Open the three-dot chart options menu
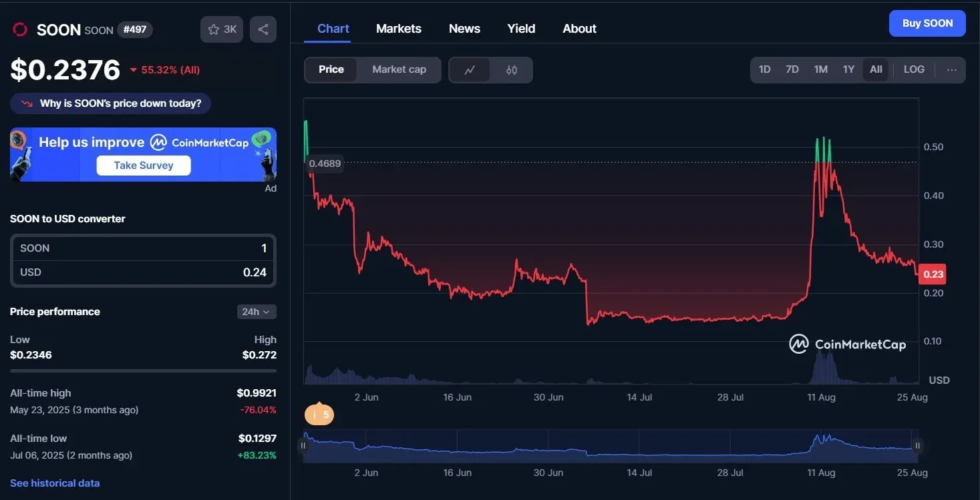Screen dimensions: 980x500 952,69
